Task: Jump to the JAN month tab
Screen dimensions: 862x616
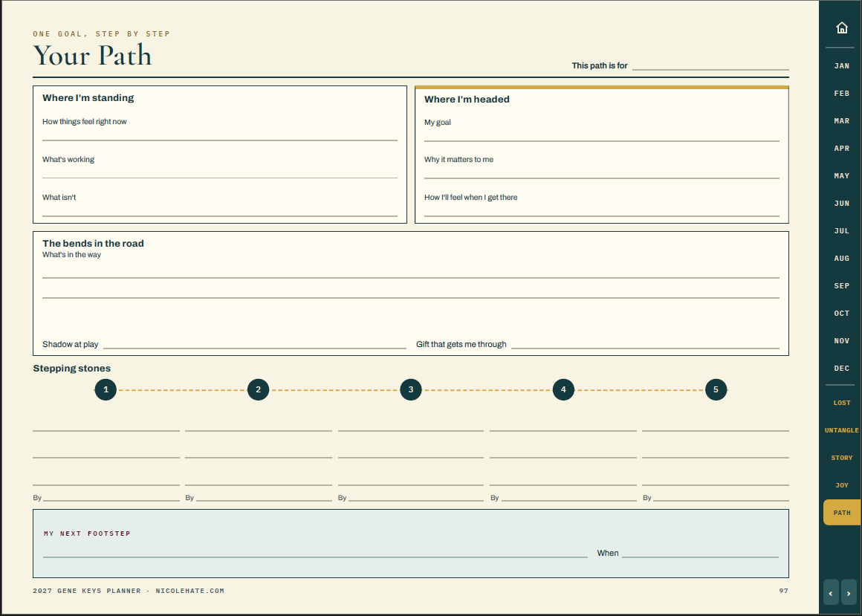Action: pyautogui.click(x=842, y=66)
